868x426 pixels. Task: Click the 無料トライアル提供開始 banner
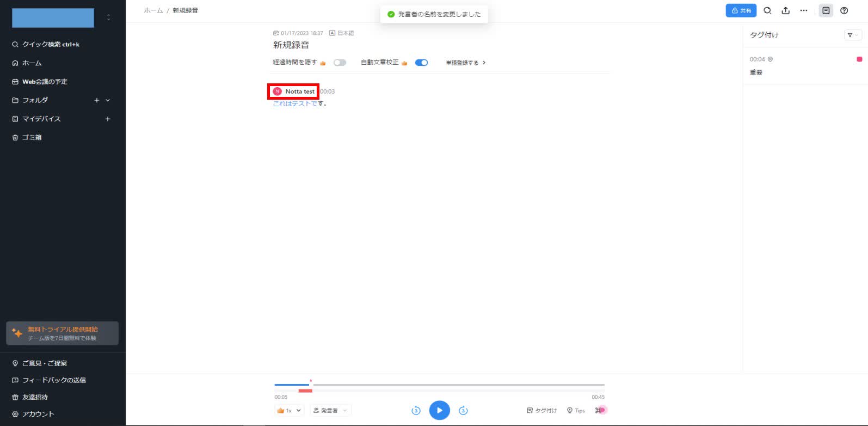62,333
